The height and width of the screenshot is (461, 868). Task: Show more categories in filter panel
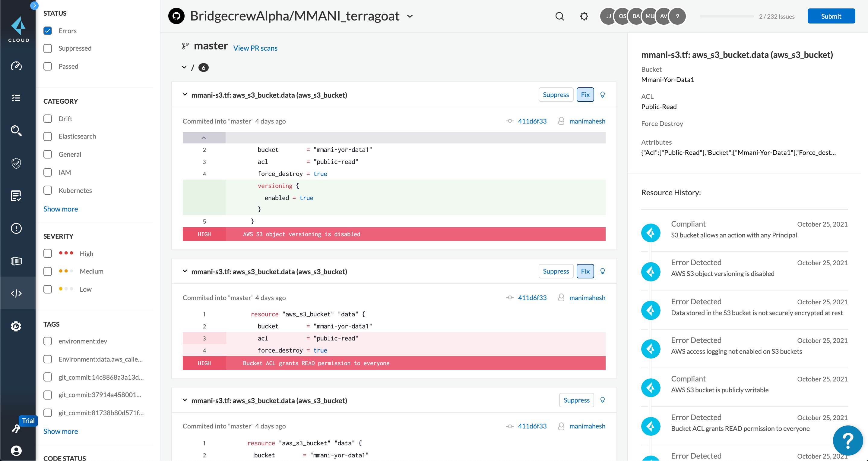point(61,209)
